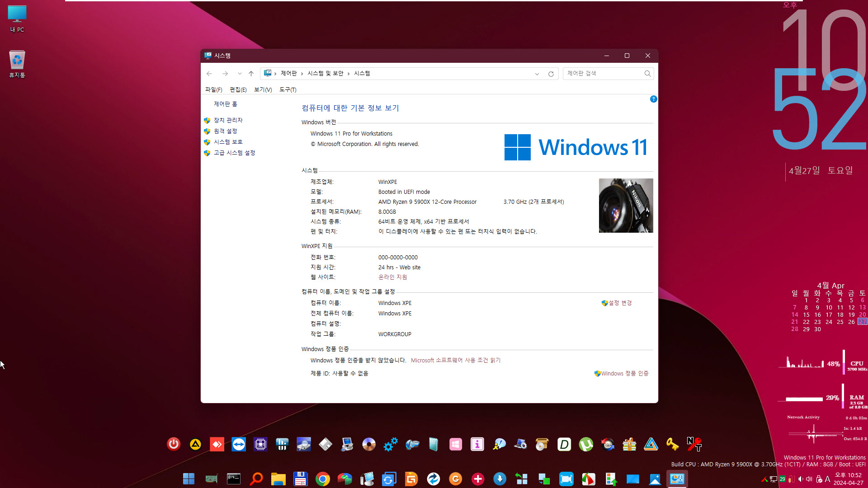This screenshot has height=488, width=868.
Task: Click the Nikon camera OEM picture
Action: coord(626,206)
